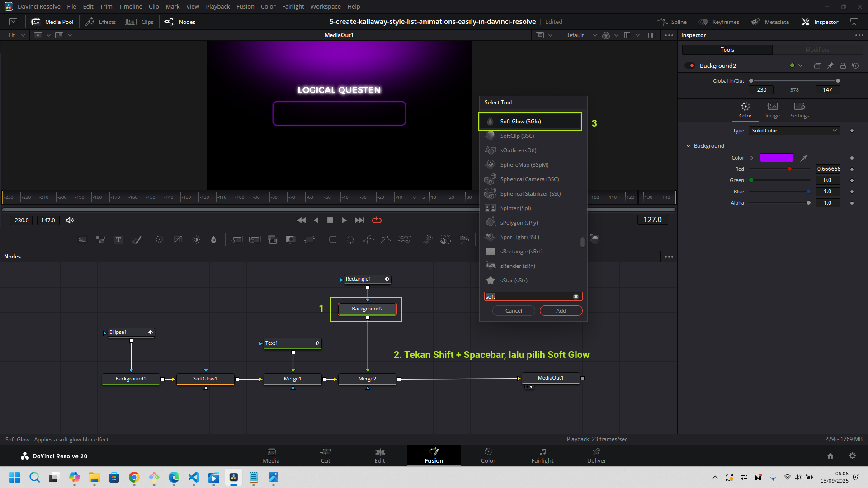Image resolution: width=868 pixels, height=488 pixels.
Task: Select the Text tool in toolbar
Action: (x=118, y=240)
